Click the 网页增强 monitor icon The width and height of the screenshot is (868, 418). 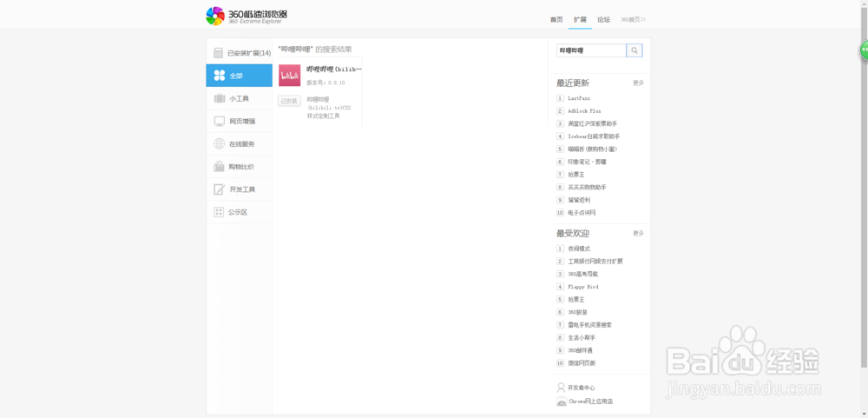click(x=220, y=121)
